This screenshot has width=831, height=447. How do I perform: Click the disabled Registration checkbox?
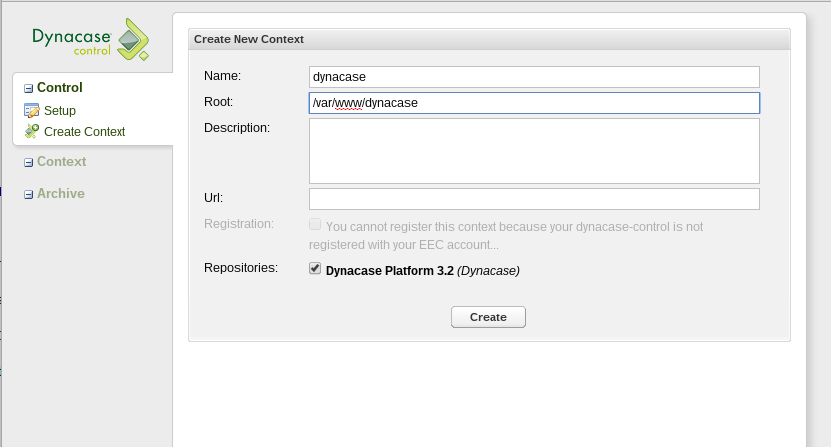[x=315, y=224]
